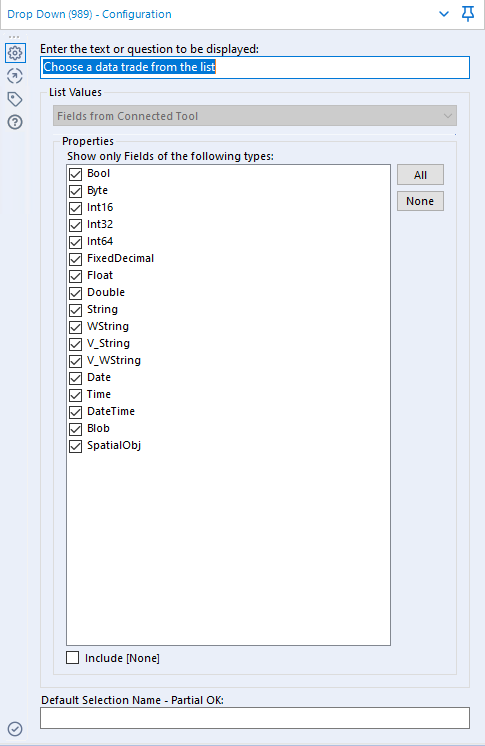Enable the Include [None] checkbox

(x=72, y=658)
